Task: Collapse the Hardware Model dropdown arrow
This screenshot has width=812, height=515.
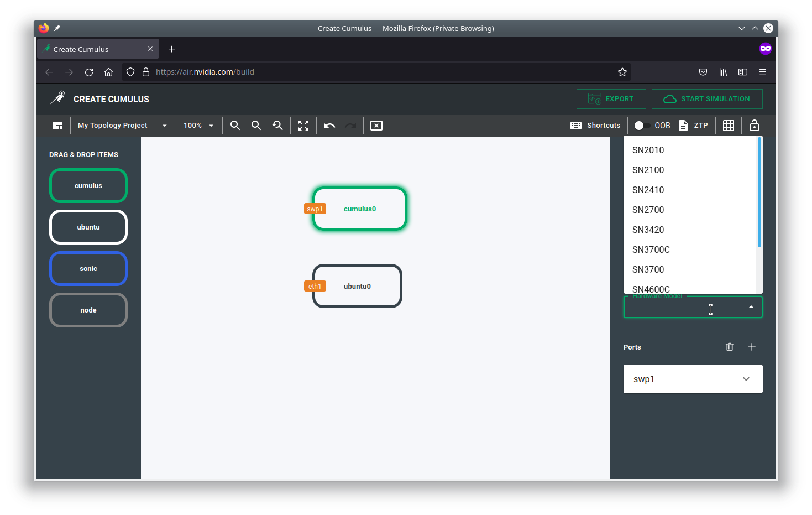Action: [x=751, y=307]
